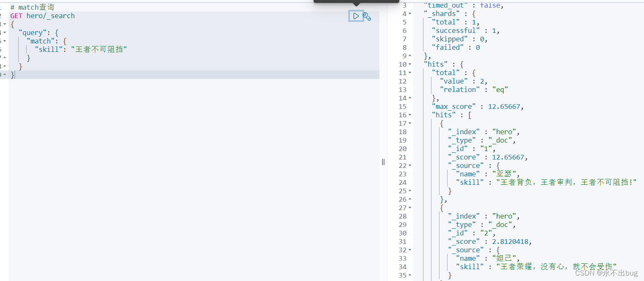The width and height of the screenshot is (644, 281).
Task: Click the "GET hero/_search" request line
Action: tap(43, 16)
